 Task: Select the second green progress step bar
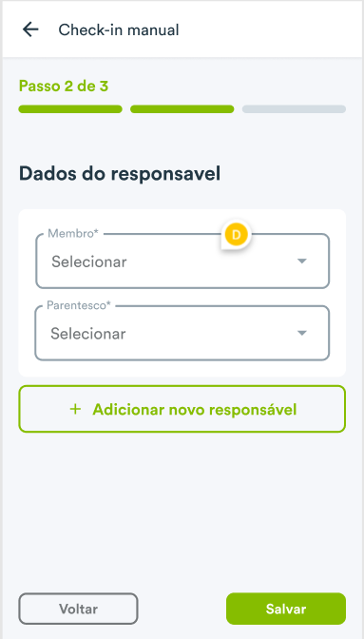click(x=182, y=109)
